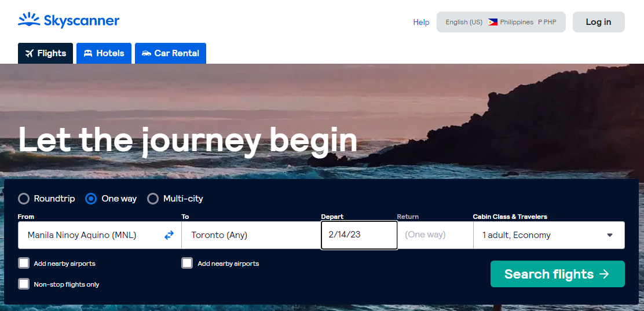This screenshot has width=644, height=311.
Task: Click the airplane icon on Flights tab
Action: click(29, 53)
